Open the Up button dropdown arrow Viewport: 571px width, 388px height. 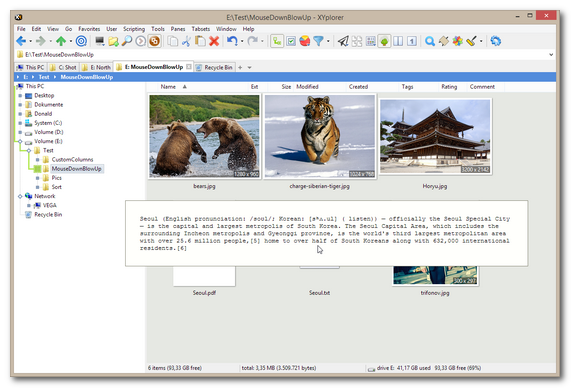[71, 42]
